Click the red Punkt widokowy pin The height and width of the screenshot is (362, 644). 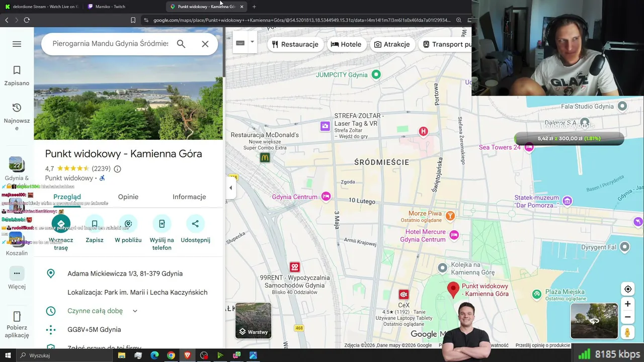tap(453, 289)
